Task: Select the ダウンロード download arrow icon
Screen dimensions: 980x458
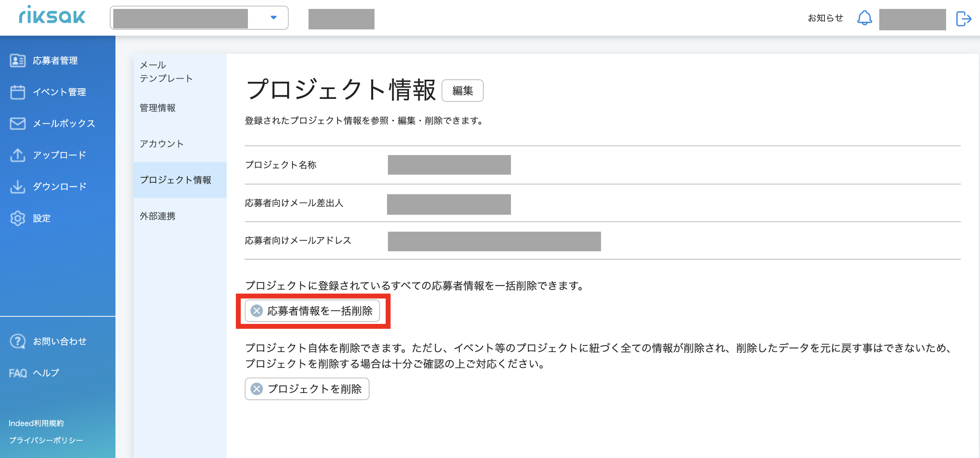Action: [x=17, y=186]
